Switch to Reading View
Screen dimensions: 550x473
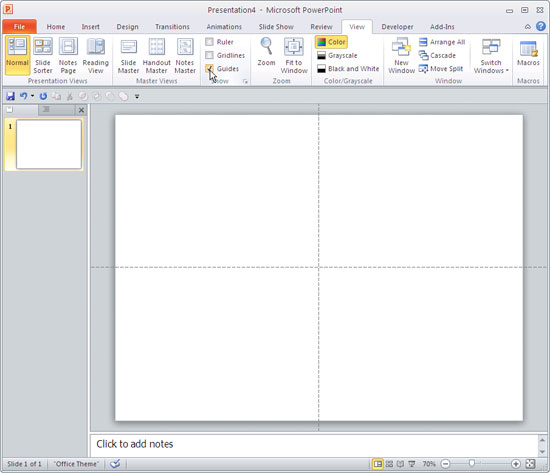[x=95, y=55]
